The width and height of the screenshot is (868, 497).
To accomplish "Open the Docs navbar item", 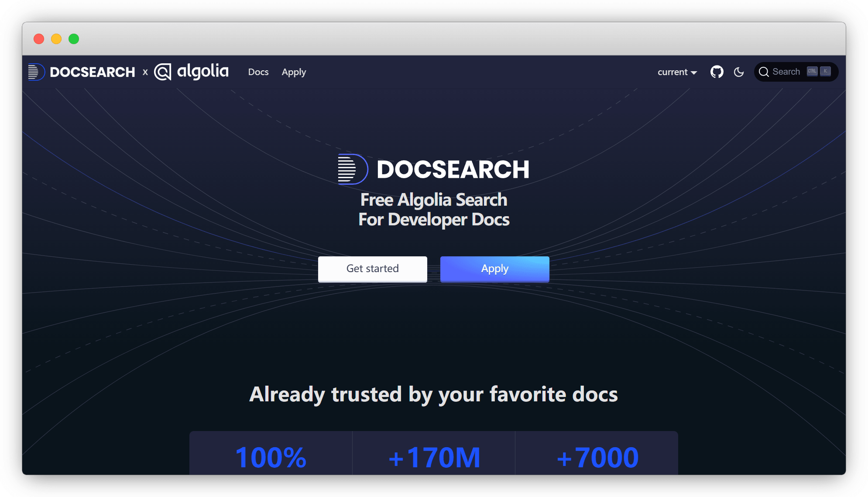I will [x=258, y=72].
